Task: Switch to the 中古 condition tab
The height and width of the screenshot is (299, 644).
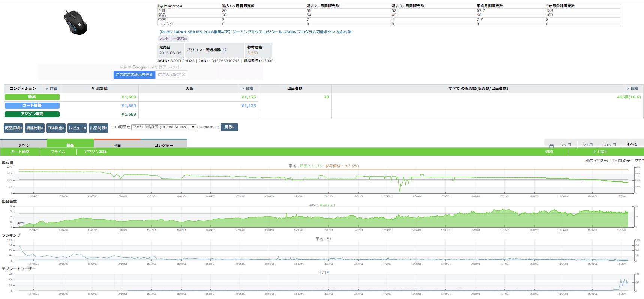Action: coord(117,145)
